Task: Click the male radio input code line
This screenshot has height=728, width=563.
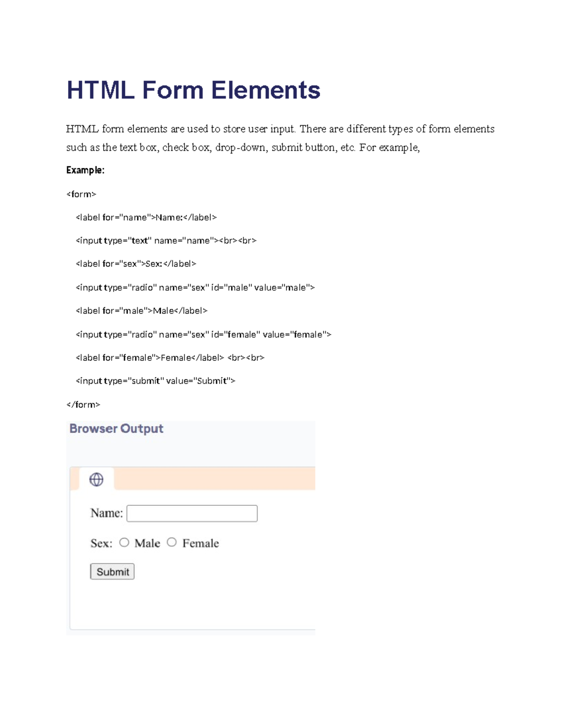Action: pyautogui.click(x=195, y=287)
